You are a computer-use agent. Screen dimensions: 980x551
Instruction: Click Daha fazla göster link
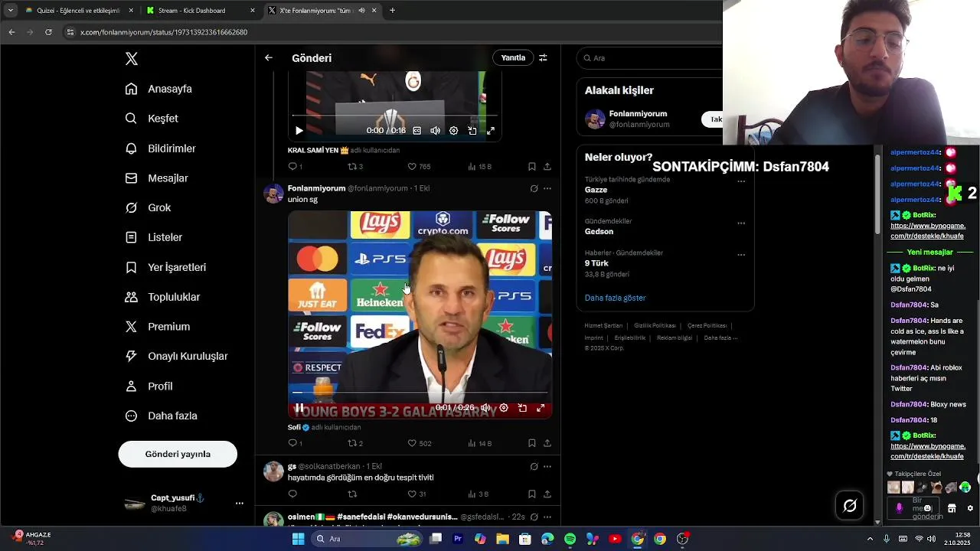coord(616,298)
